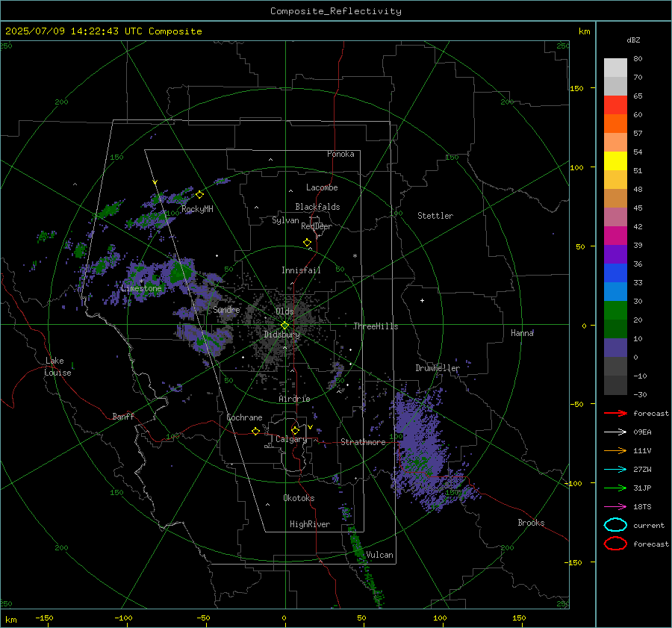Select the bright green 30 dBZ swatch
This screenshot has height=628, width=672.
615,310
